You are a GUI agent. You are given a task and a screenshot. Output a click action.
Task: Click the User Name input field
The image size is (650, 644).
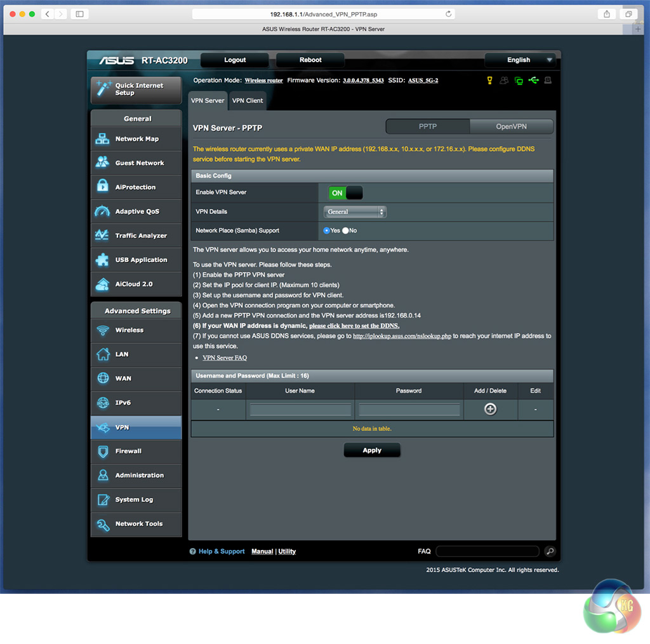[300, 410]
